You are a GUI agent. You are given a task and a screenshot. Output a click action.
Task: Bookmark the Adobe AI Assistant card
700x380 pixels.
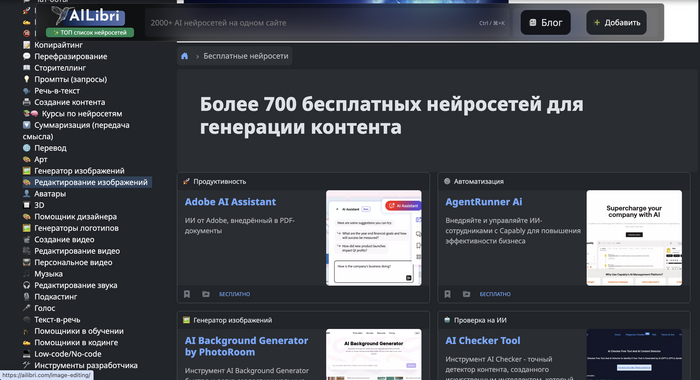187,294
